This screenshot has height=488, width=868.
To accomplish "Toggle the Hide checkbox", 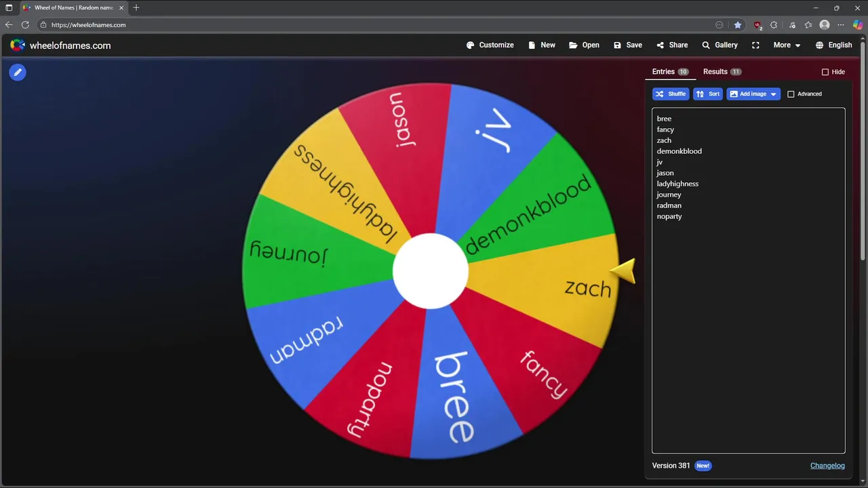I will 825,72.
